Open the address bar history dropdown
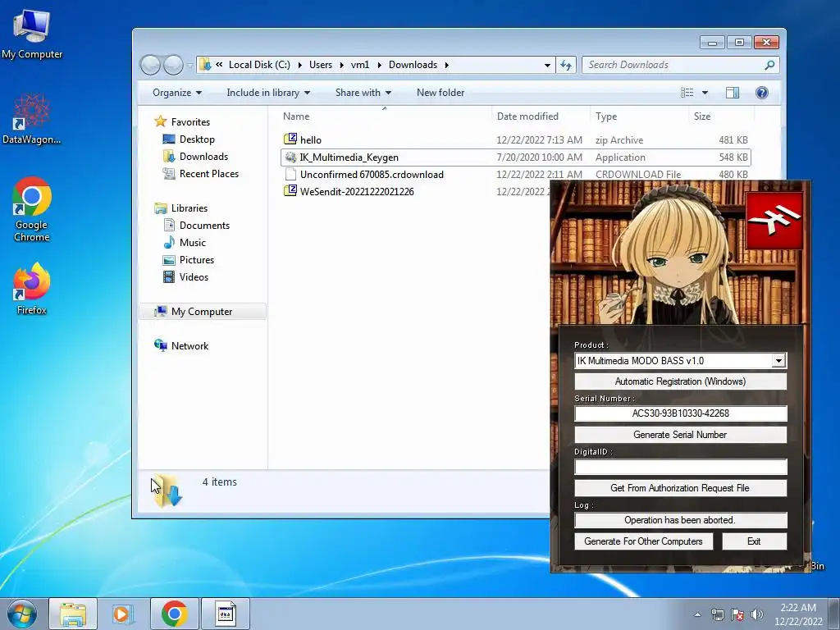This screenshot has width=840, height=630. pyautogui.click(x=547, y=65)
